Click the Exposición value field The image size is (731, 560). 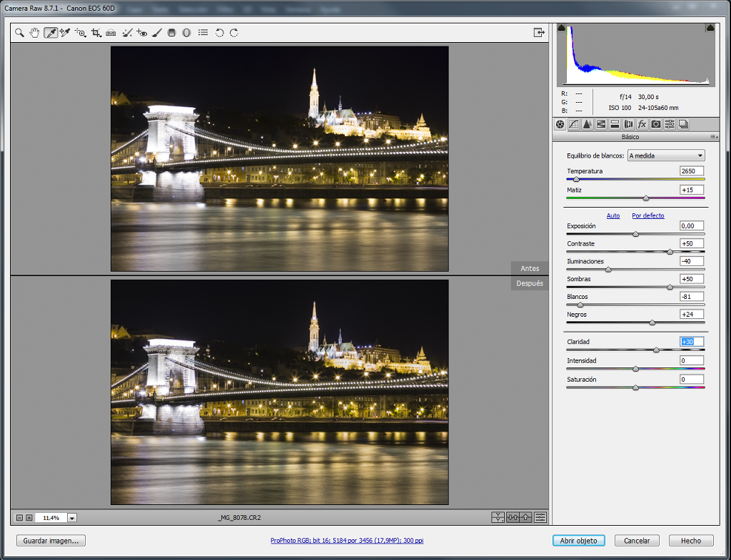pos(691,226)
